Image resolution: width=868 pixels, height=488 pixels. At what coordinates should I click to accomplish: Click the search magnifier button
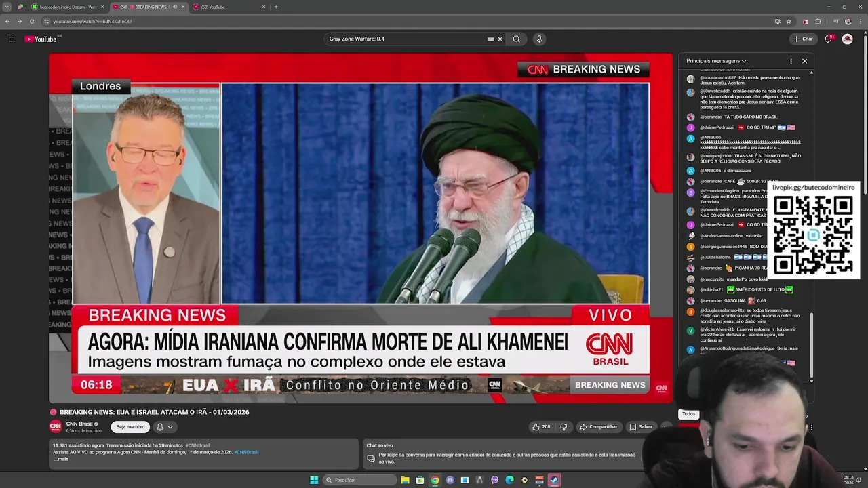517,39
